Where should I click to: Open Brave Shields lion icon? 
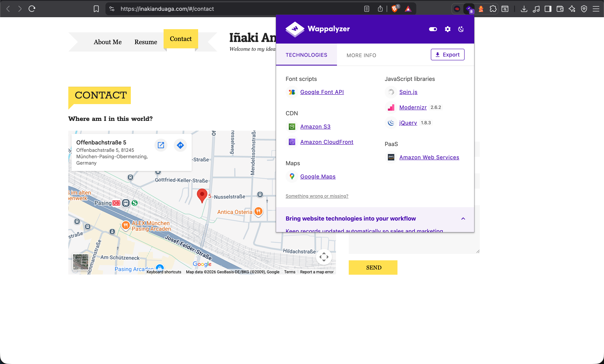[x=395, y=9]
